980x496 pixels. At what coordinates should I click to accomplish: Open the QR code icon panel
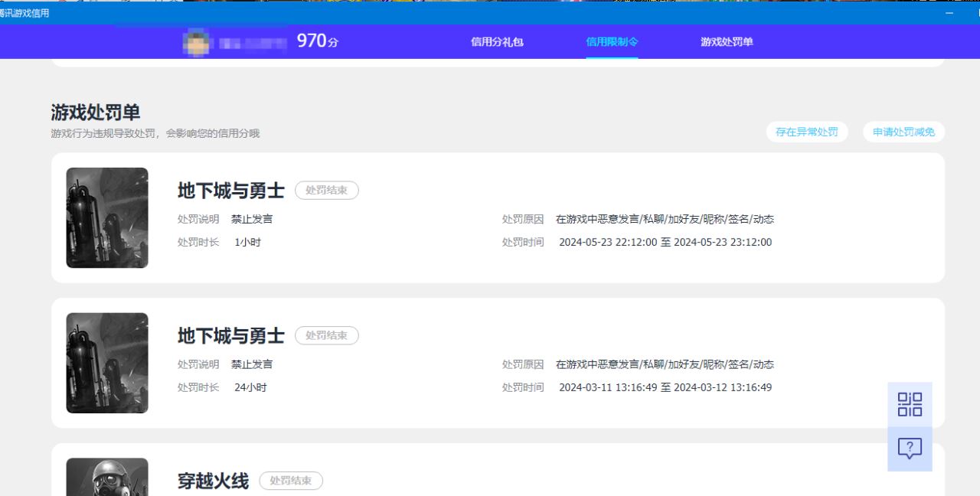(910, 404)
